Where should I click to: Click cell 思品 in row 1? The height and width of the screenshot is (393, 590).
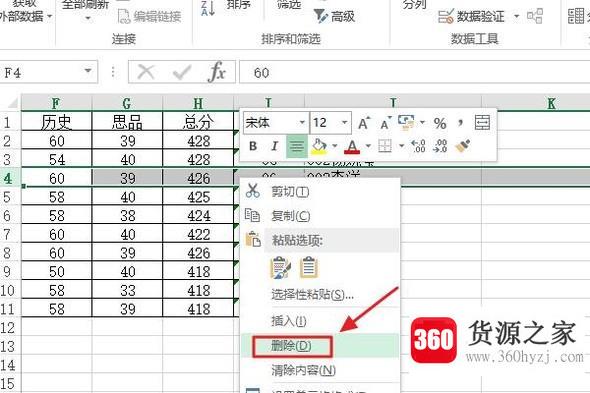(x=127, y=121)
